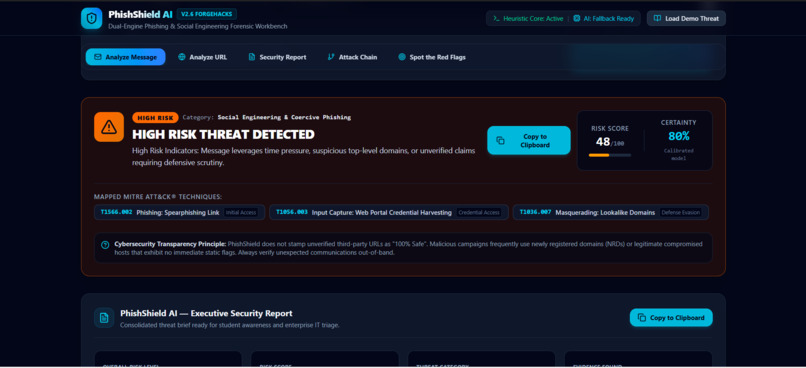The image size is (806, 368).
Task: Select the T1566.002 Spearphishing Link technique chip
Action: point(179,212)
